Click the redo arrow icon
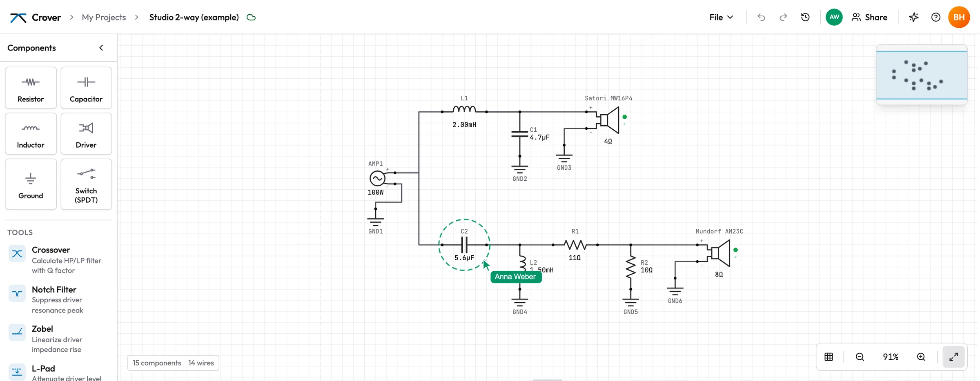Viewport: 980px width, 381px height. tap(783, 17)
